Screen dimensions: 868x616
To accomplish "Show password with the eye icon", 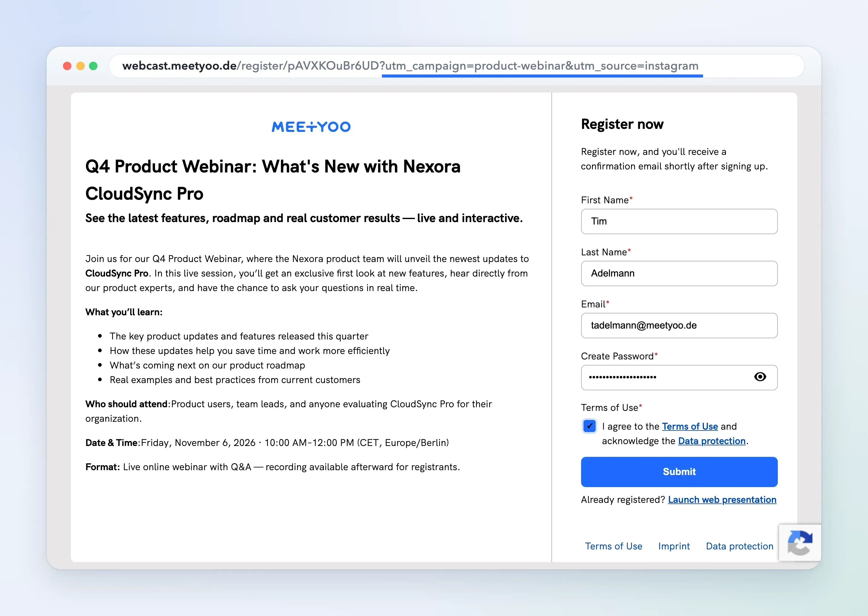I will click(x=760, y=377).
